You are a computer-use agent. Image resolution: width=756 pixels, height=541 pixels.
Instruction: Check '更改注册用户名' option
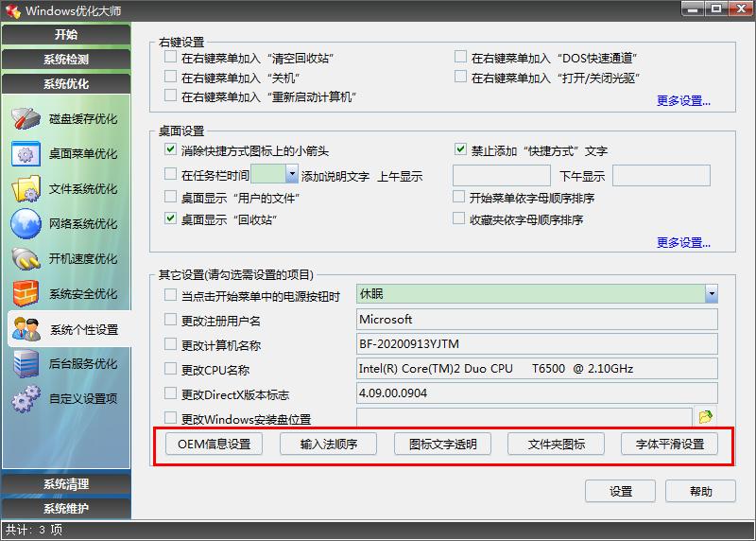coord(171,319)
